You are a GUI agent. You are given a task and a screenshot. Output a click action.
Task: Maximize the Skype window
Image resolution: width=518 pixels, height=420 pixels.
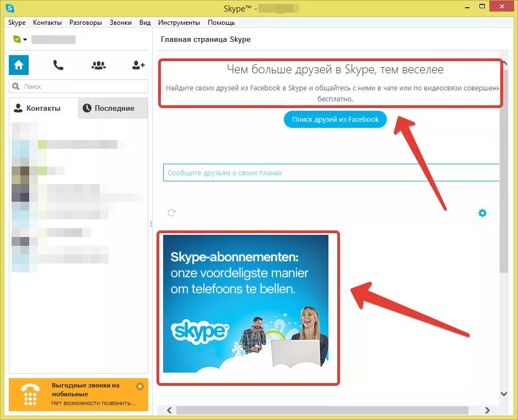pos(482,6)
